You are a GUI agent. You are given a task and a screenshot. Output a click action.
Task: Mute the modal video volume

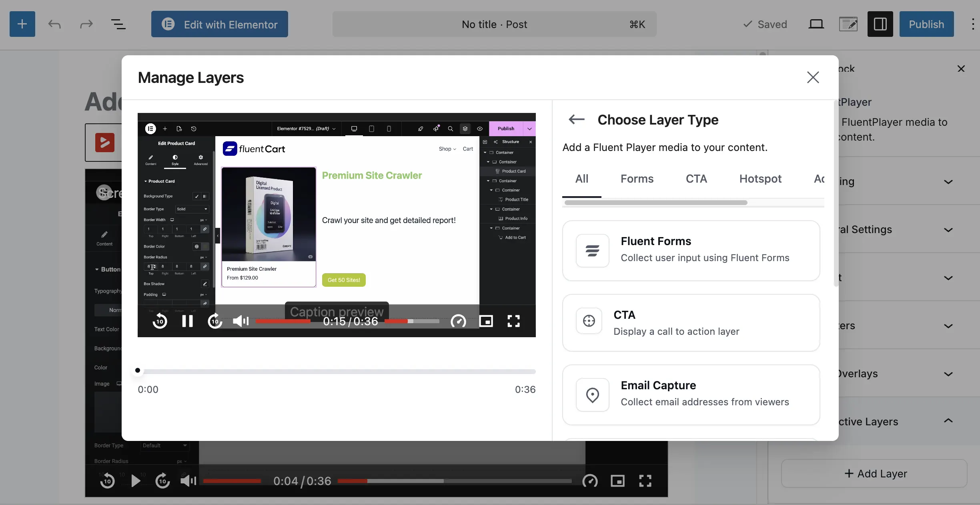(240, 321)
